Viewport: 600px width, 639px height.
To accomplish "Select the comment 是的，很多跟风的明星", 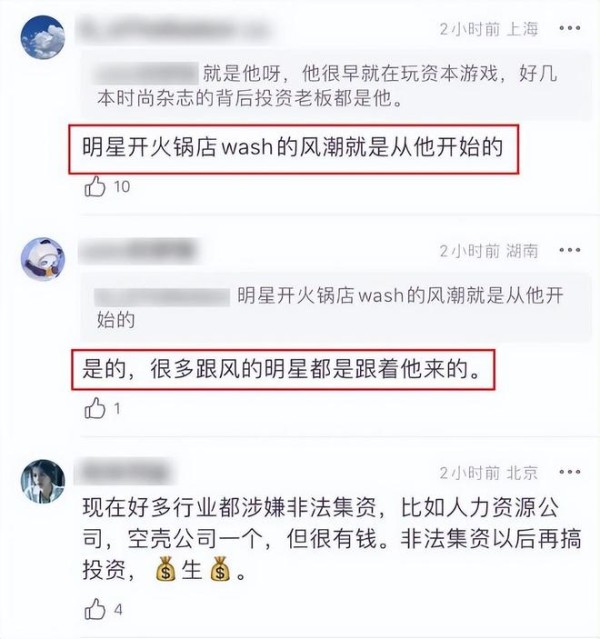I will pos(282,369).
